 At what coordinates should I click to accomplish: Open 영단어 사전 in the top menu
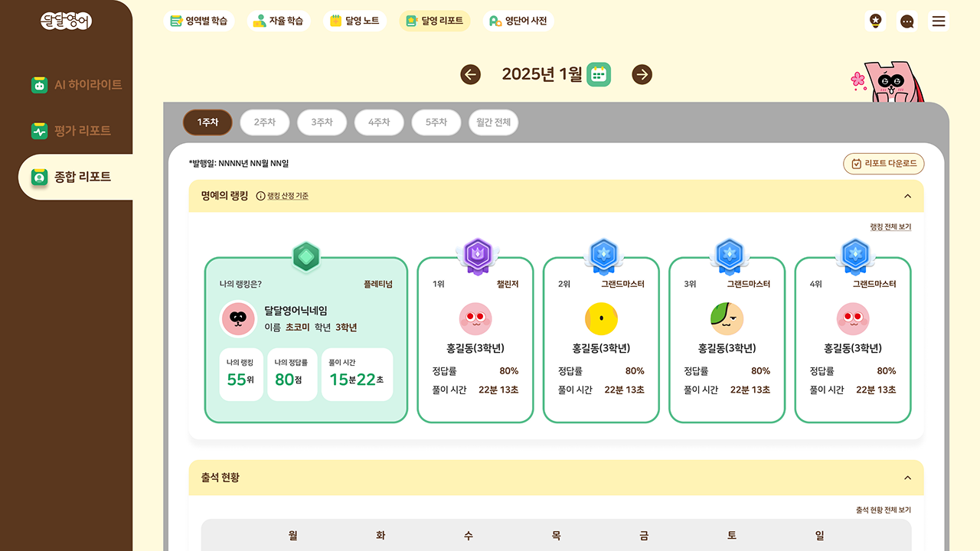(519, 21)
